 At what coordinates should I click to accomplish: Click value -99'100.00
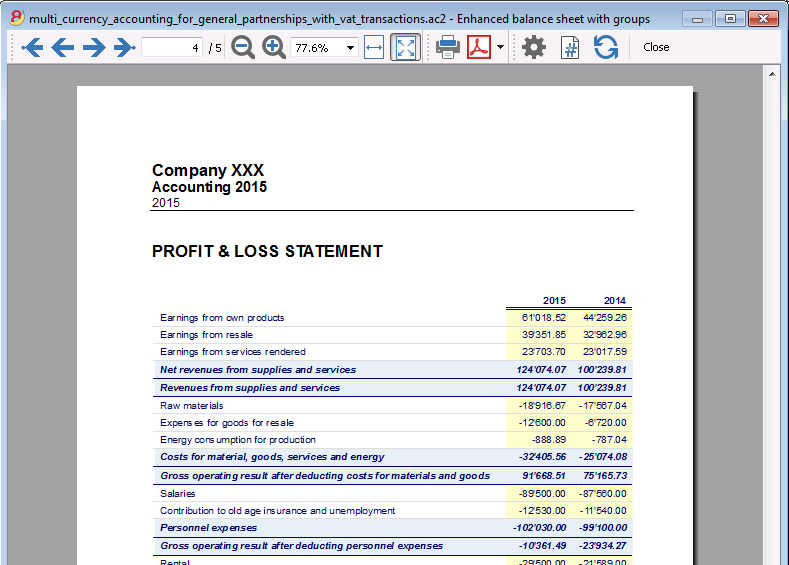click(x=602, y=528)
